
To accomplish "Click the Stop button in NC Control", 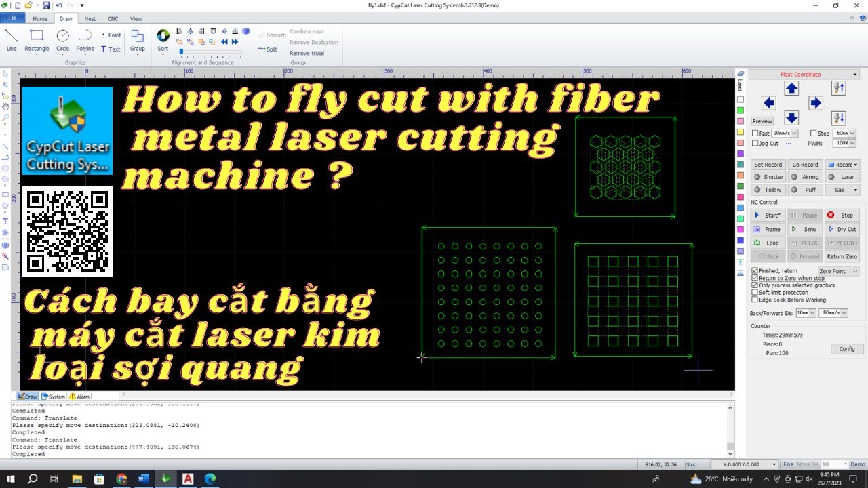I will coord(842,216).
